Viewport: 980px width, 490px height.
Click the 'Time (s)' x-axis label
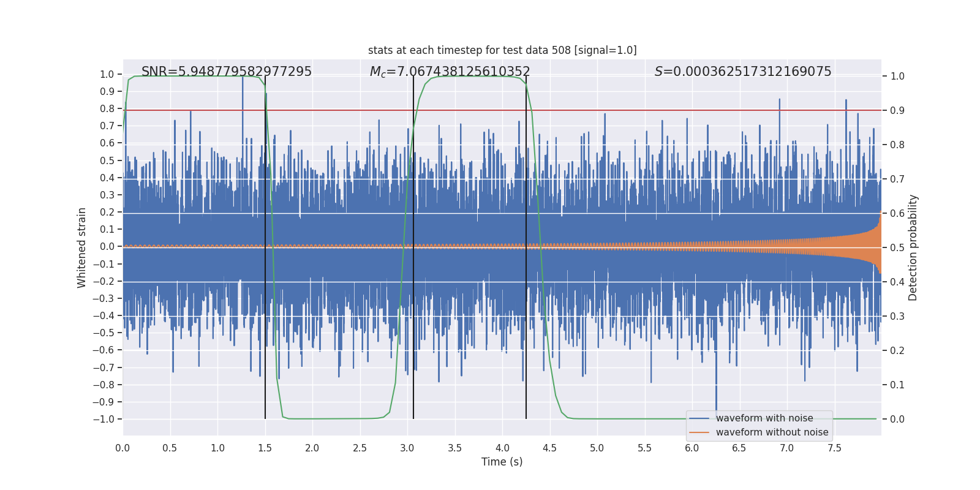pos(502,462)
